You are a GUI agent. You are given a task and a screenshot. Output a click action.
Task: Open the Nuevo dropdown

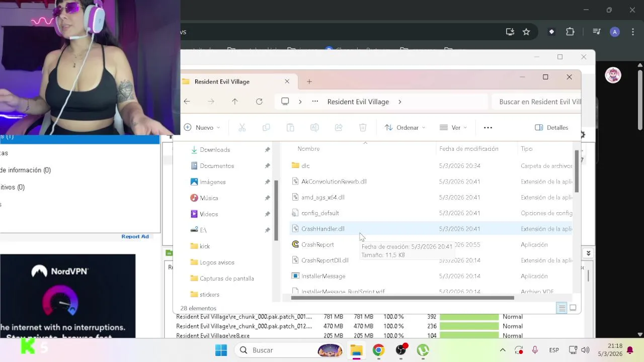(x=202, y=128)
